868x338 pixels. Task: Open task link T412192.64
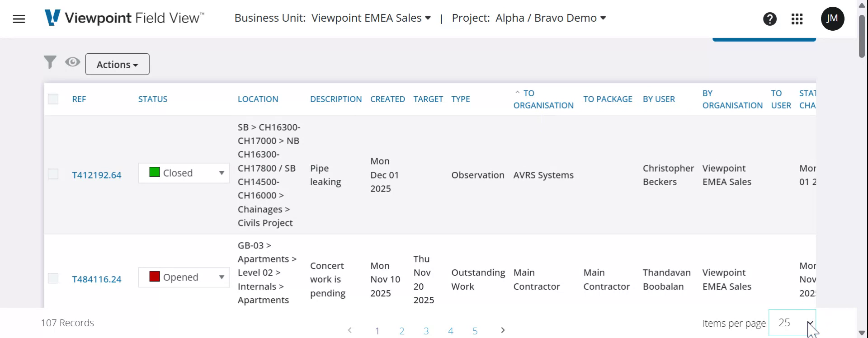coord(97,175)
